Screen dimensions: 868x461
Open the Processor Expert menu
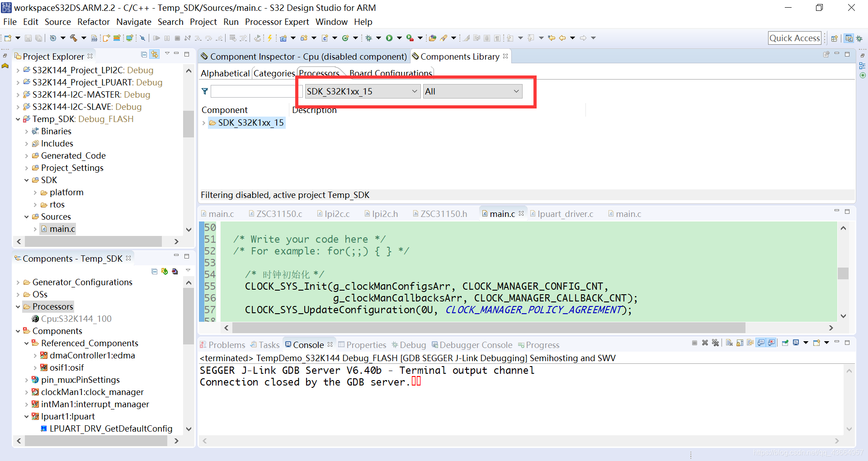277,22
